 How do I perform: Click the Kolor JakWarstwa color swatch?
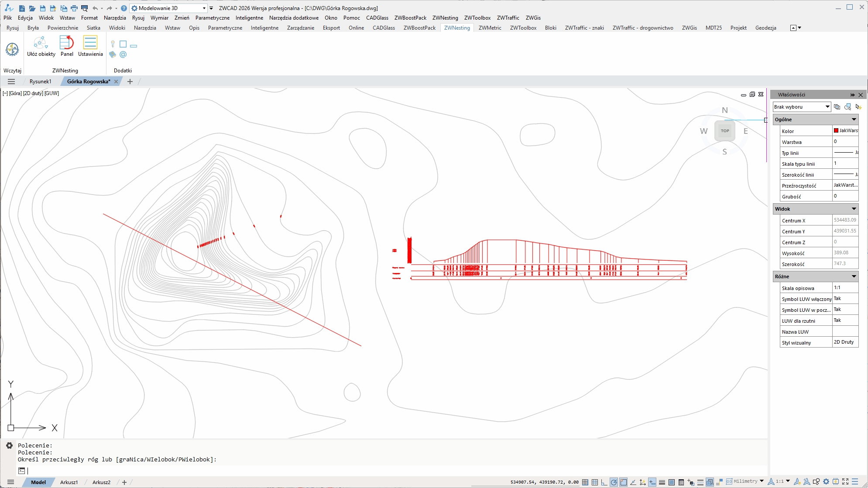pyautogui.click(x=836, y=130)
